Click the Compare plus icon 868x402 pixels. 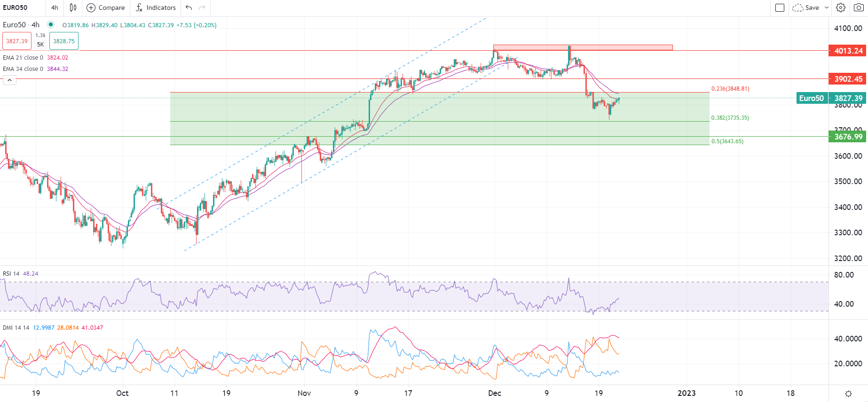(91, 8)
